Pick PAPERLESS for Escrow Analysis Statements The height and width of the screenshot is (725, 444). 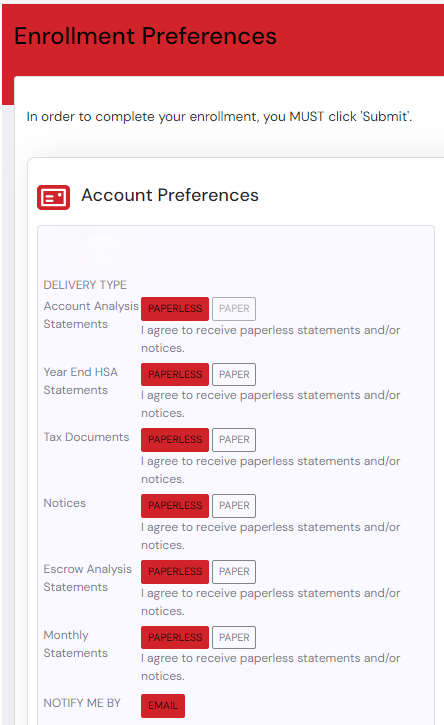175,571
